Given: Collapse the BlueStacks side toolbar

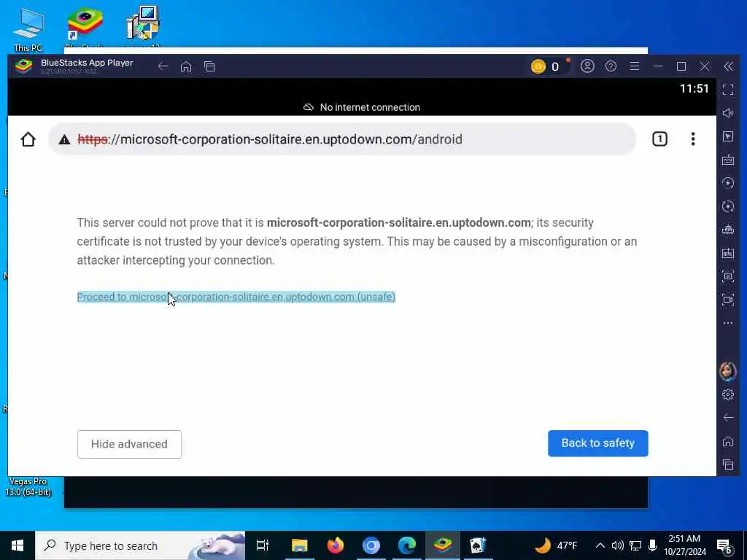Looking at the screenshot, I should [x=728, y=66].
